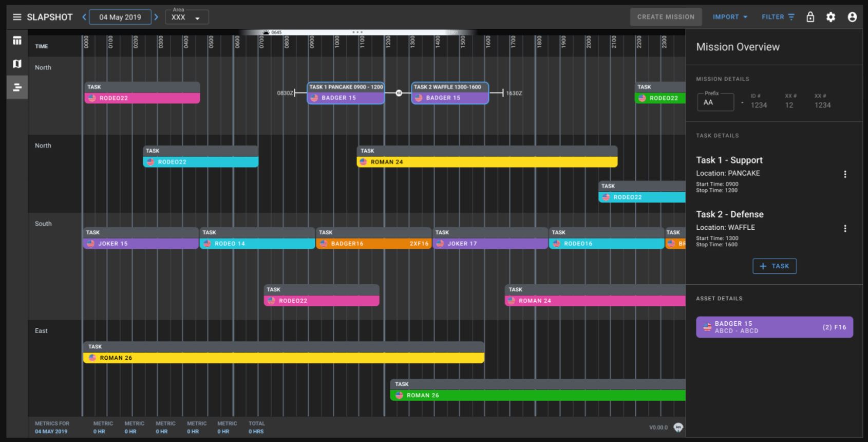Add a task with plus Task button

click(775, 266)
